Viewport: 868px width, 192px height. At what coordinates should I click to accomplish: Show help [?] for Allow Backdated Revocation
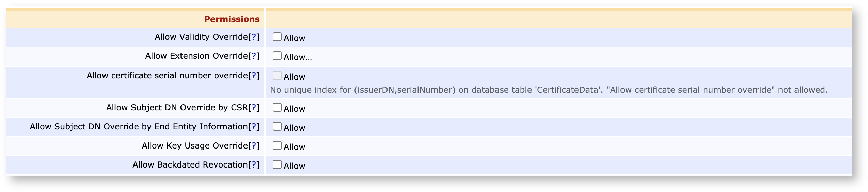(x=254, y=165)
